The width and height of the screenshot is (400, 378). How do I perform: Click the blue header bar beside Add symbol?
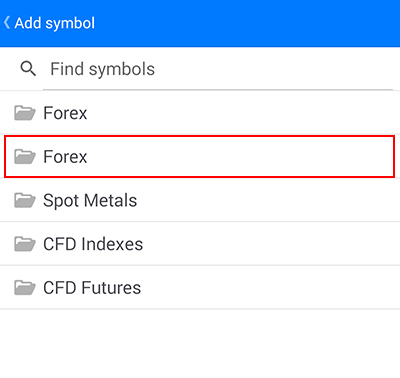[x=247, y=23]
